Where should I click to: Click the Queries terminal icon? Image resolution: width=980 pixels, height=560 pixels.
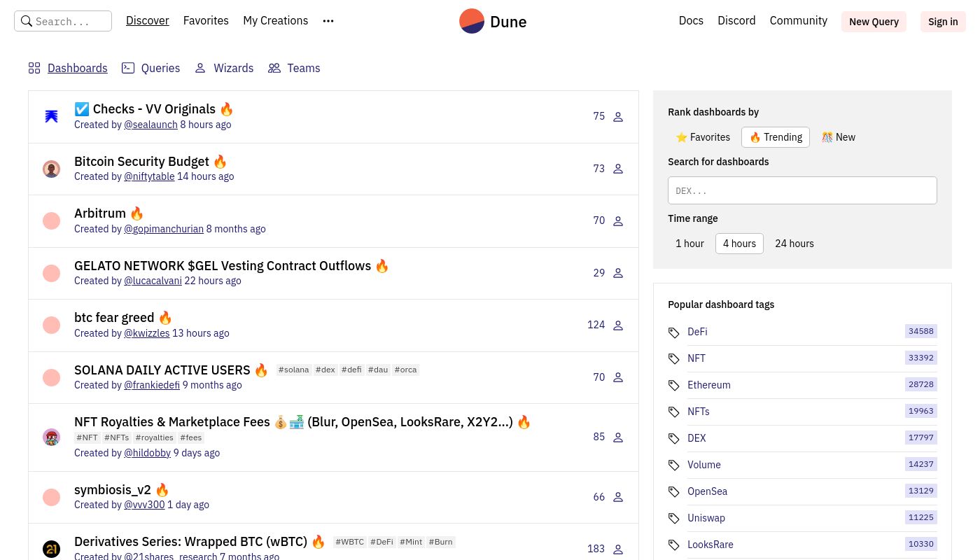pos(128,68)
